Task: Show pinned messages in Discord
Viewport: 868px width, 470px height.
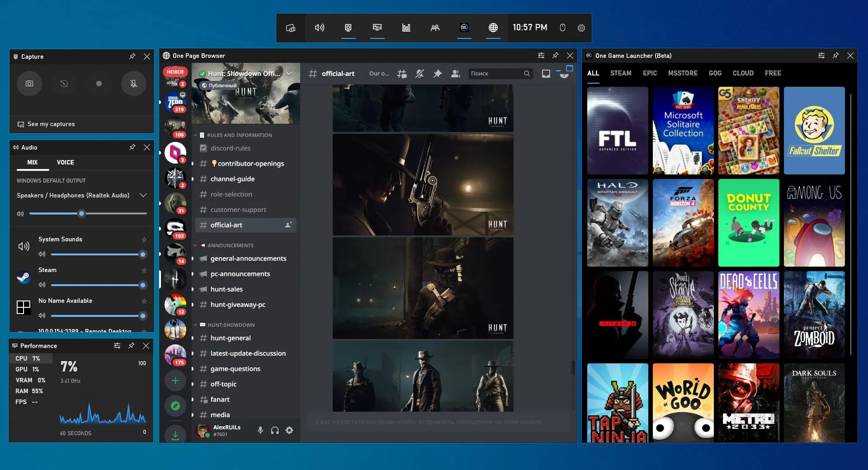Action: pyautogui.click(x=438, y=74)
